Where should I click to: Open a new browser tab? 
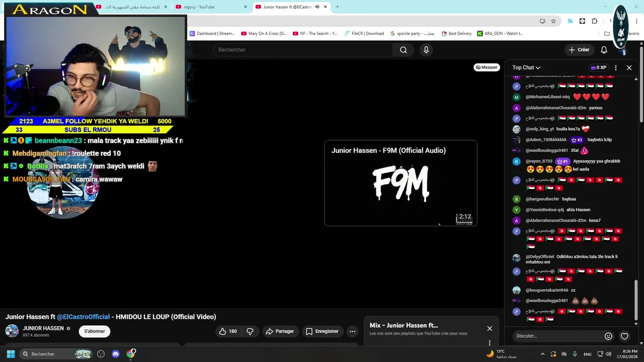coord(337,7)
